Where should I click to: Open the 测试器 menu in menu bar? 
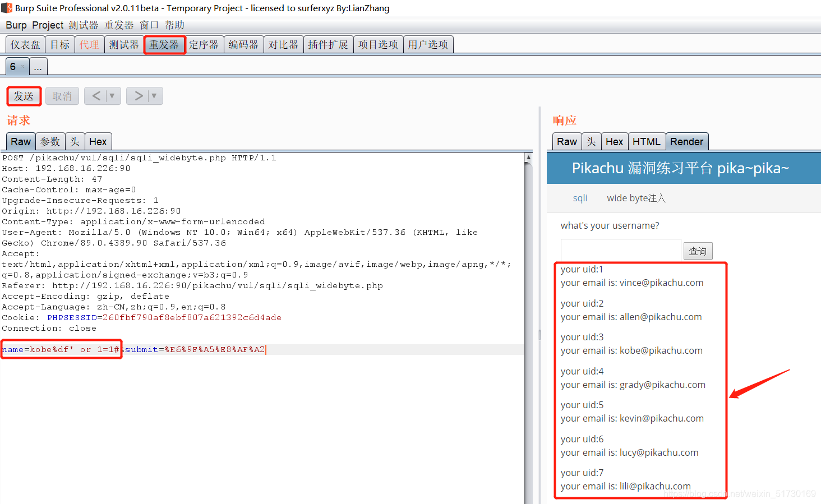pyautogui.click(x=84, y=25)
